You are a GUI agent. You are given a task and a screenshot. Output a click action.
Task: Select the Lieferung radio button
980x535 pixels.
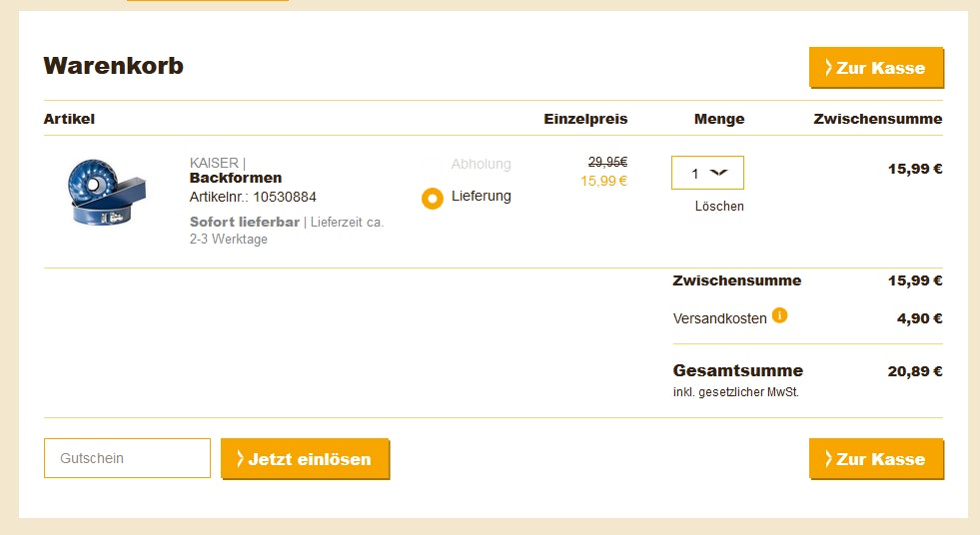pyautogui.click(x=432, y=199)
